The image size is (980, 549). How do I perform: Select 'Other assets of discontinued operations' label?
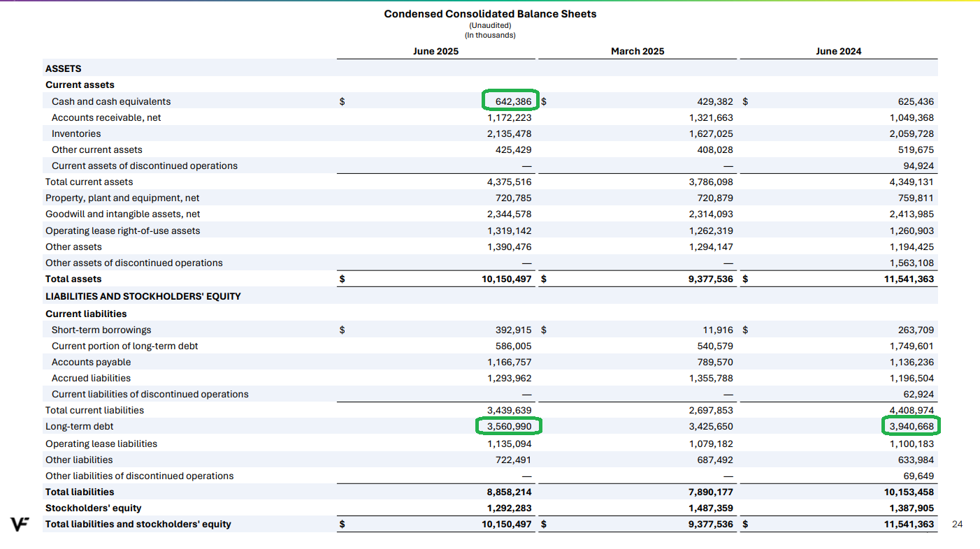pos(134,263)
